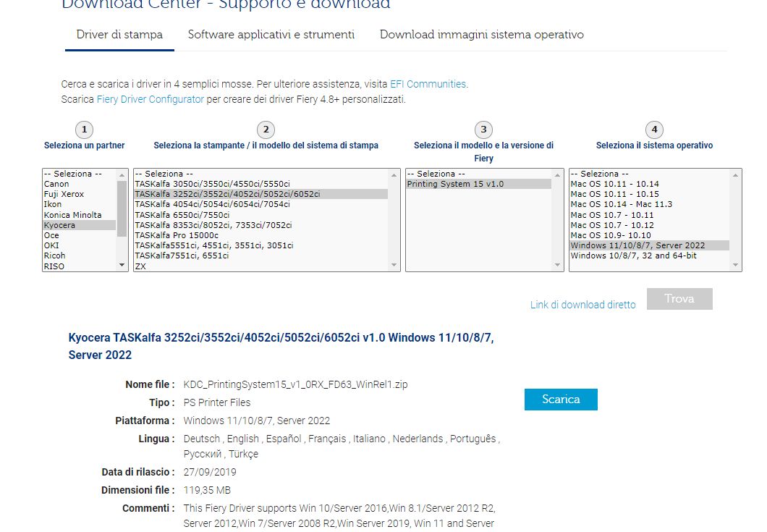
Task: Select Mac OS 10.14 - Mac 11.3
Action: click(650, 205)
